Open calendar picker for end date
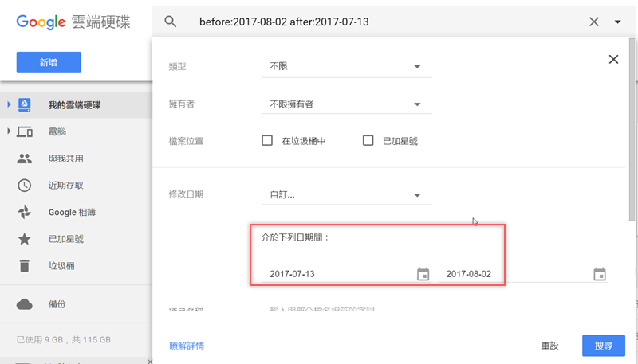638x364 pixels. [600, 274]
